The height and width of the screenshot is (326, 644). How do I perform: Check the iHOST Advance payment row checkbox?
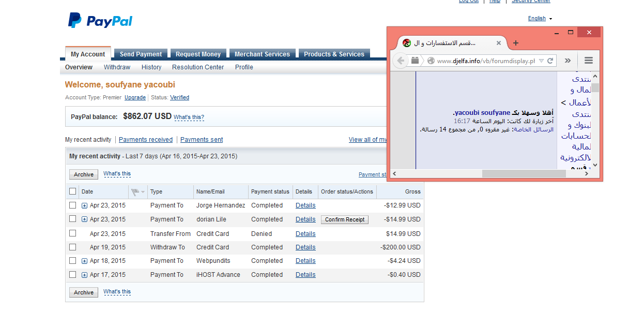[x=73, y=275]
